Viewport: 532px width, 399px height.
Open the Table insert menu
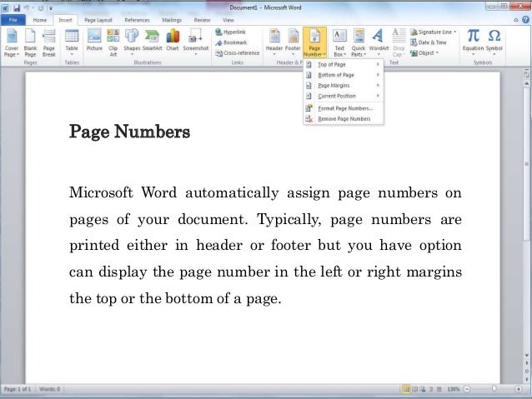(x=72, y=43)
